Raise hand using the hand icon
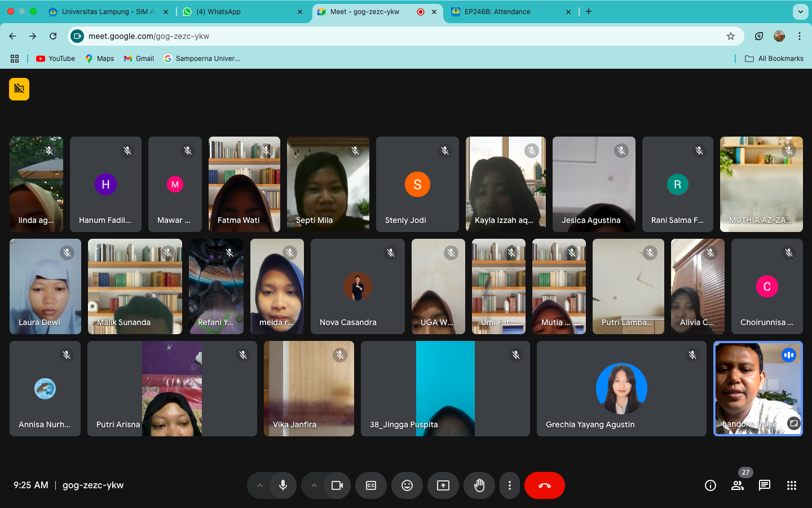Image resolution: width=812 pixels, height=508 pixels. [479, 485]
